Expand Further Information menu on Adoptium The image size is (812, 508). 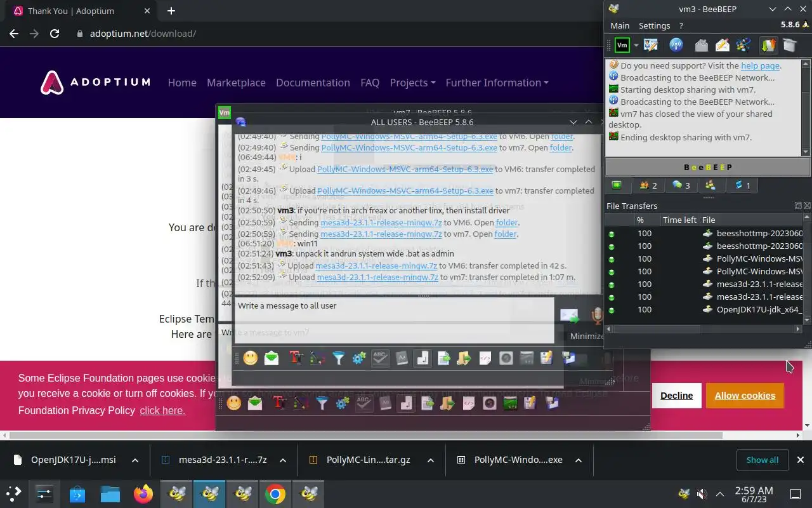tap(497, 83)
